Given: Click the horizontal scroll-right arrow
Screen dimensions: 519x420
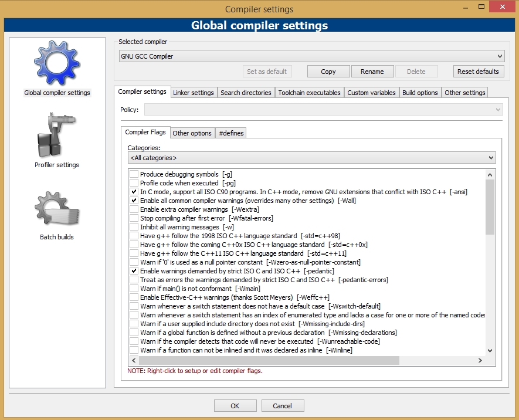Looking at the screenshot, I should coord(480,360).
